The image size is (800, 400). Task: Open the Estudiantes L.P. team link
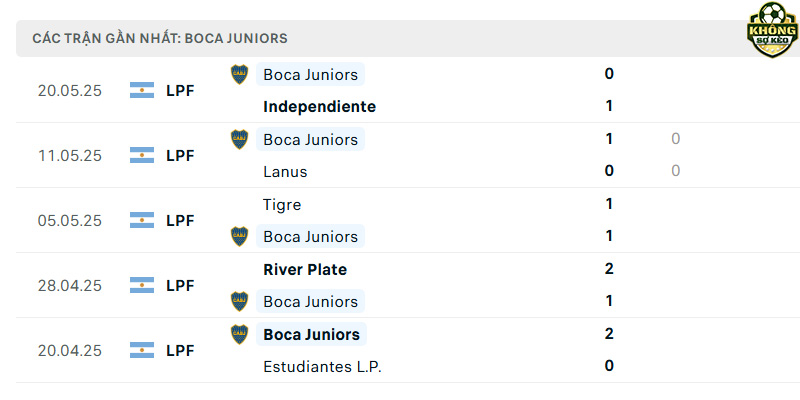coord(322,366)
